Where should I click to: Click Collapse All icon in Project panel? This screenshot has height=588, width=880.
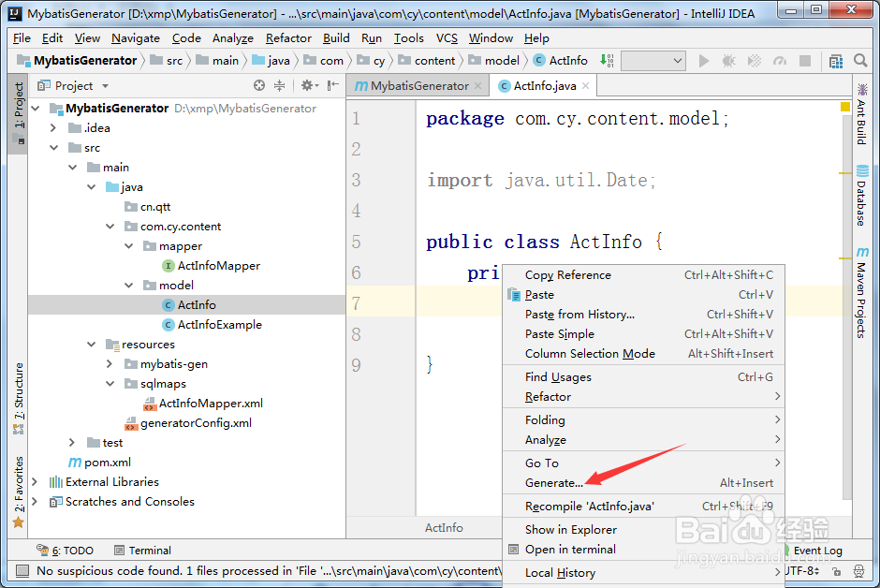[280, 85]
